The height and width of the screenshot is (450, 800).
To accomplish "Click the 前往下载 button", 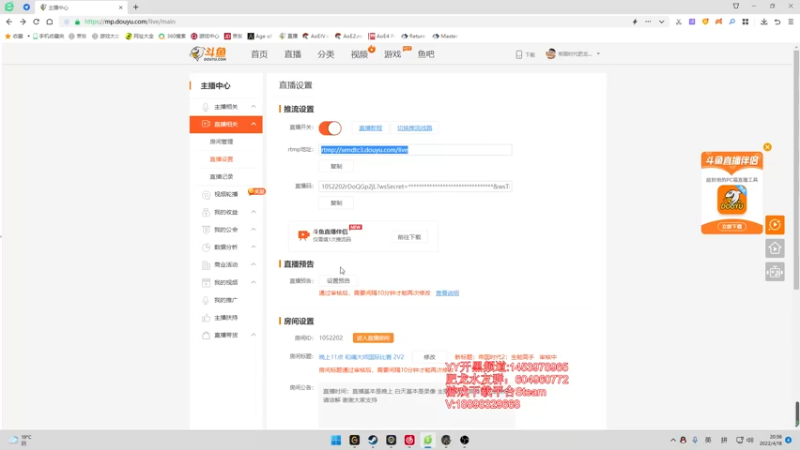I will (x=409, y=237).
